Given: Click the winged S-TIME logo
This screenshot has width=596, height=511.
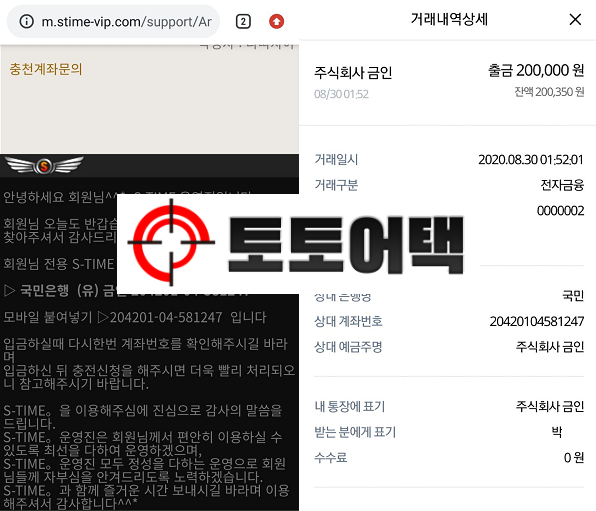Looking at the screenshot, I should [44, 165].
